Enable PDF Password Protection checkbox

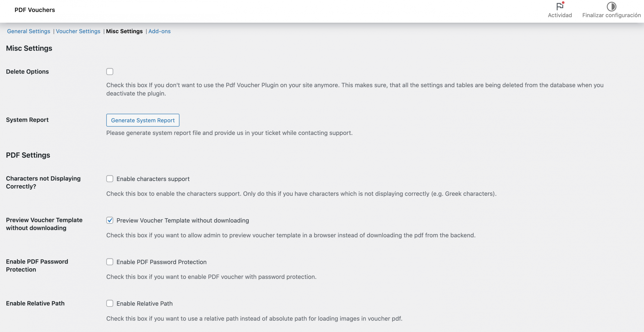[110, 262]
